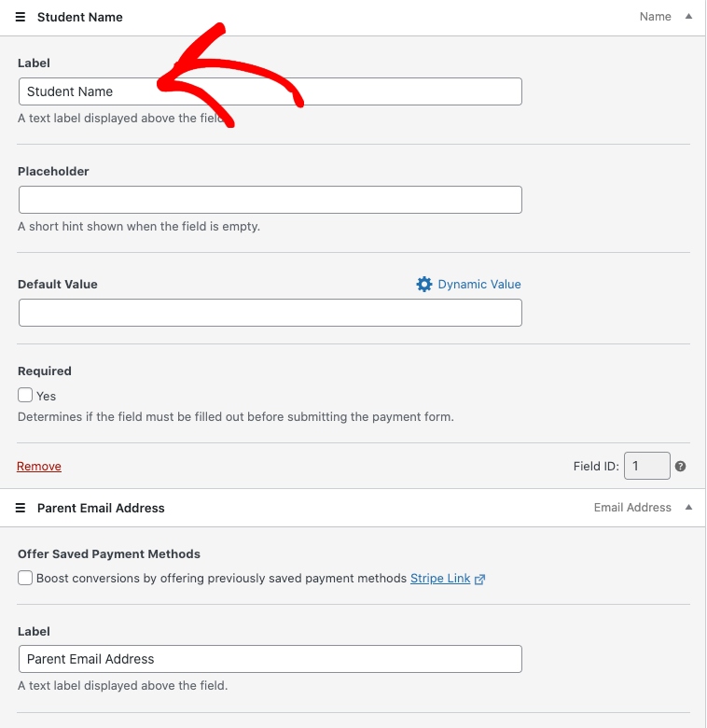Click the Student Name panel header title

[80, 17]
